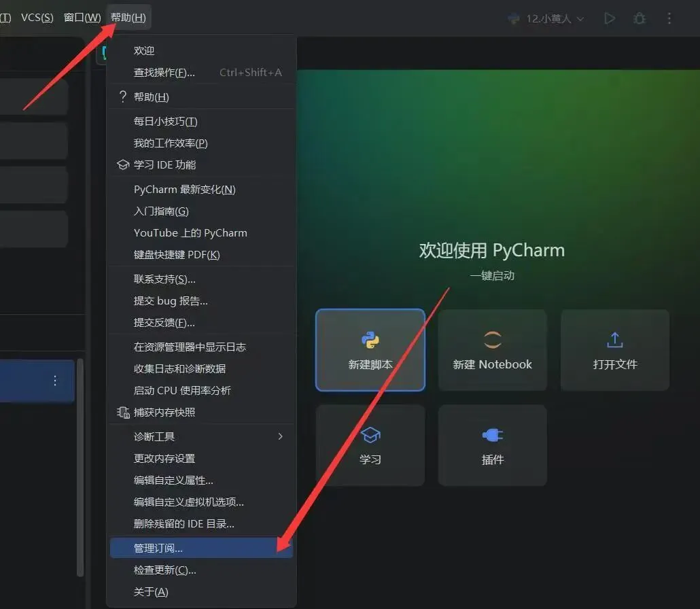Select 删除残留的 IDE 目录... entry
Viewport: 700px width, 609px height.
[x=201, y=524]
